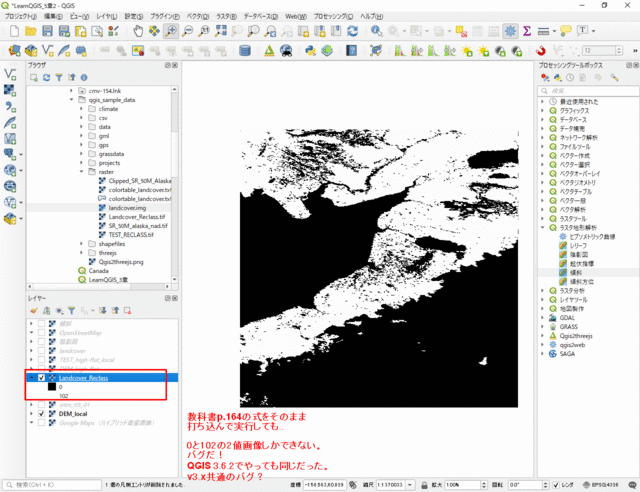Open the Data Source Manager icon
The image size is (640, 492).
[x=14, y=51]
